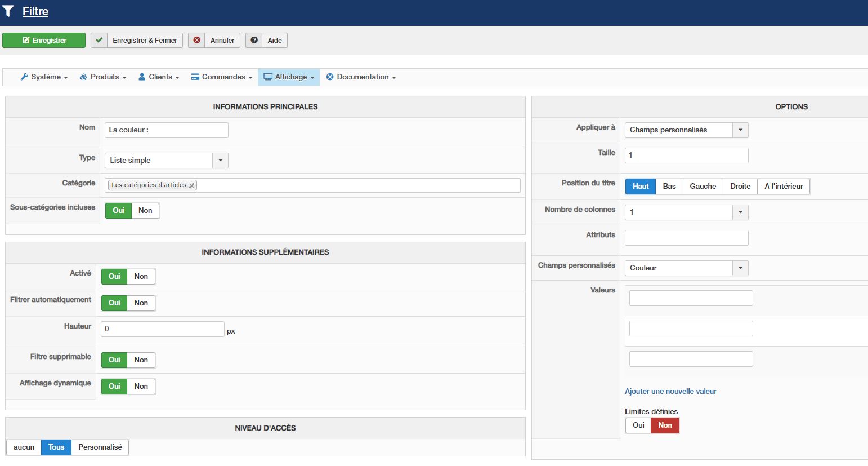Click the card icon beside Commandes

click(195, 77)
